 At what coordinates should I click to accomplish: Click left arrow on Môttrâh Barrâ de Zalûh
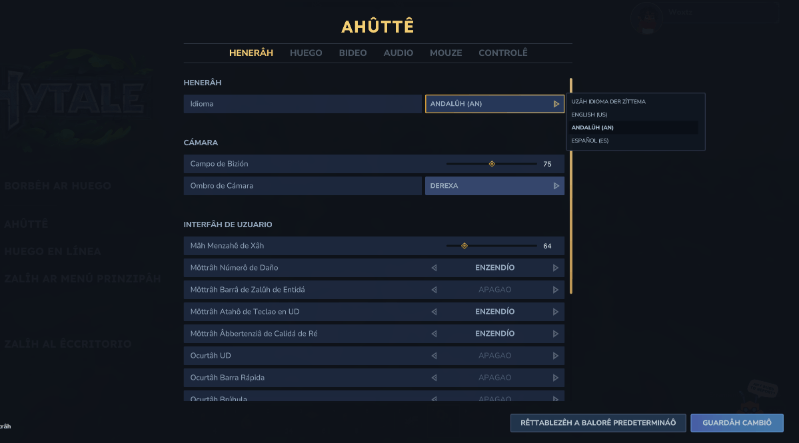tap(434, 289)
